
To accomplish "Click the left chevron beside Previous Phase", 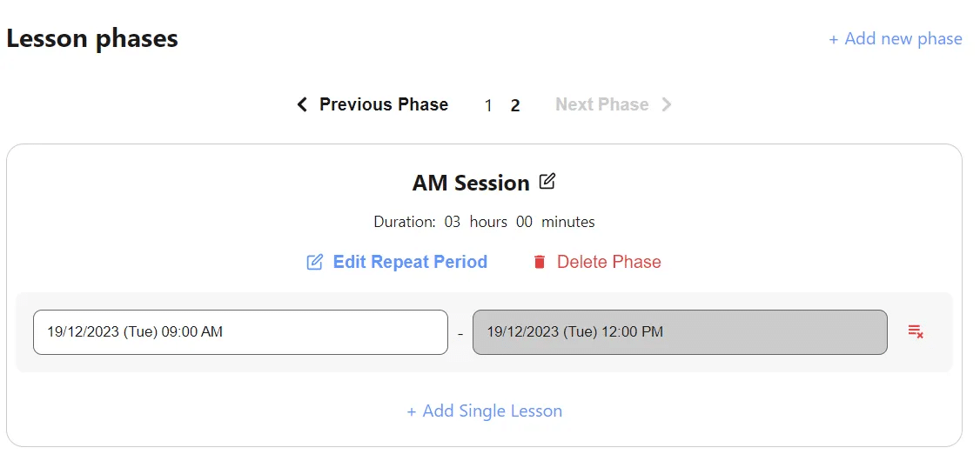I will (x=303, y=104).
